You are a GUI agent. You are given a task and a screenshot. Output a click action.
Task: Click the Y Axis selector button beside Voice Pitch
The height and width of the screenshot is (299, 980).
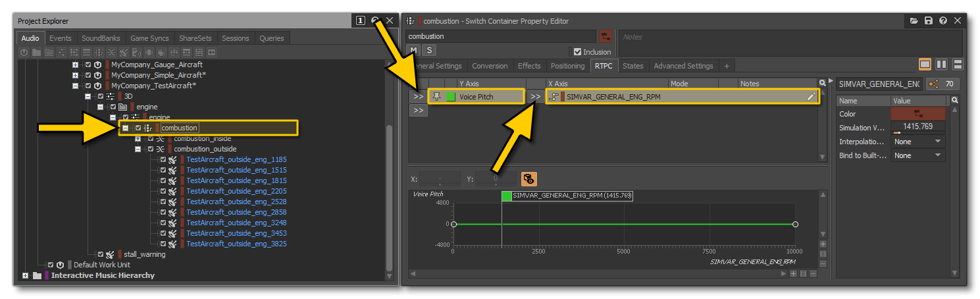[x=418, y=96]
